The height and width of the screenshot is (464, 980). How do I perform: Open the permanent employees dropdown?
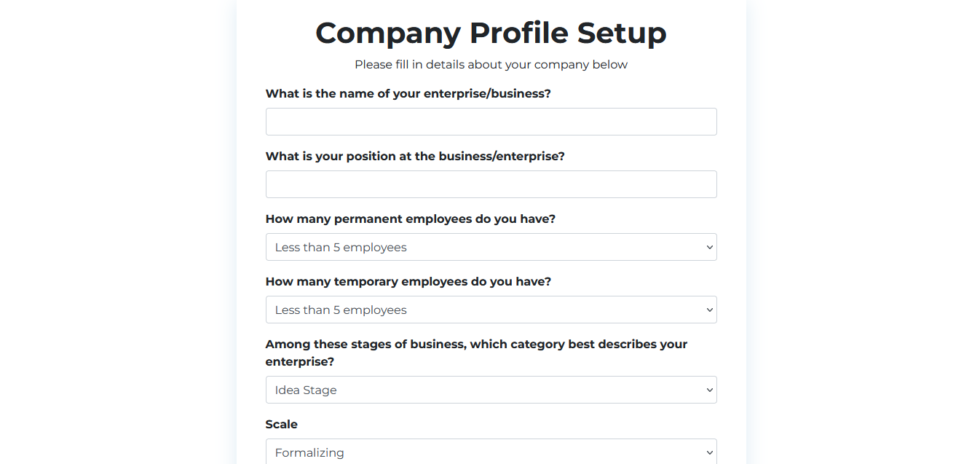[x=491, y=247]
